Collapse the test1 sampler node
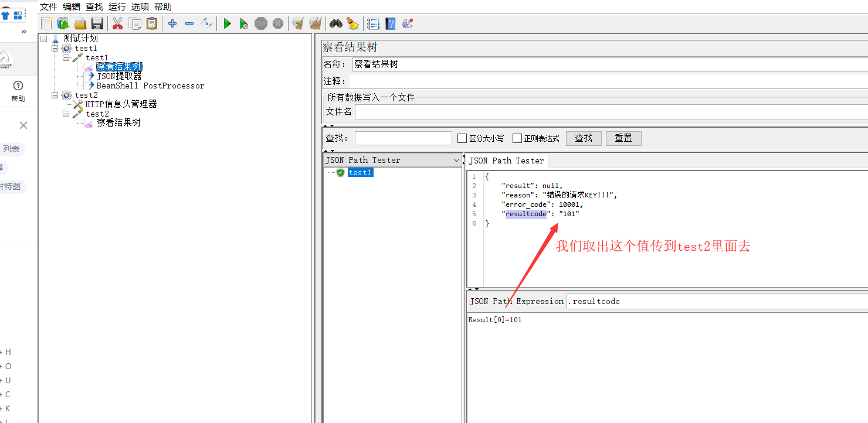 [x=66, y=57]
